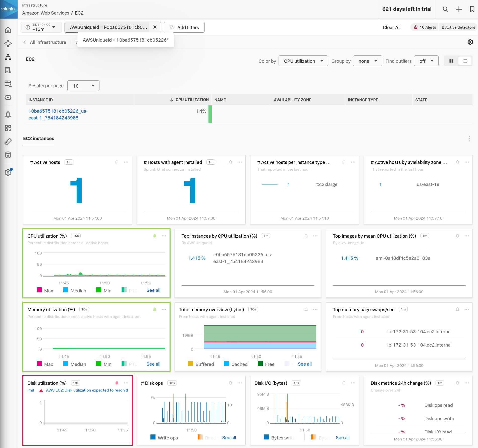Open Alerts bell icon in sidebar
This screenshot has height=448, width=478.
point(8,115)
